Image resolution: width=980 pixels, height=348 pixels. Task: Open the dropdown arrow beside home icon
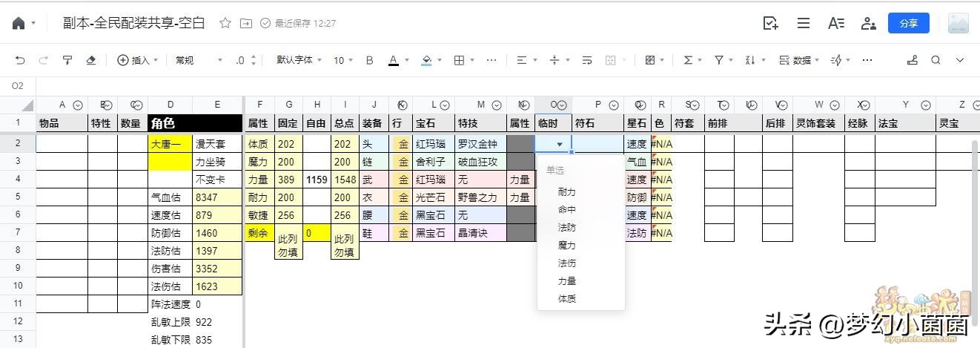click(x=33, y=24)
